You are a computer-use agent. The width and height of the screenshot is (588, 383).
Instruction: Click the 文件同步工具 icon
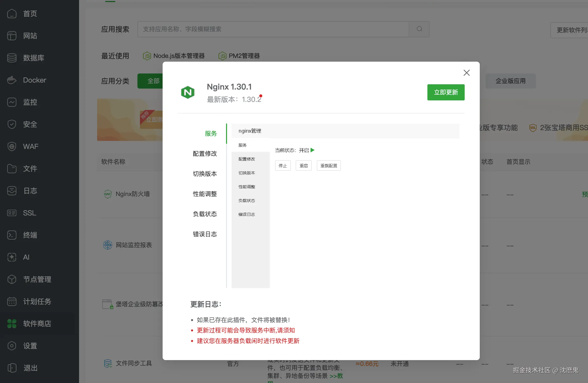(x=108, y=363)
